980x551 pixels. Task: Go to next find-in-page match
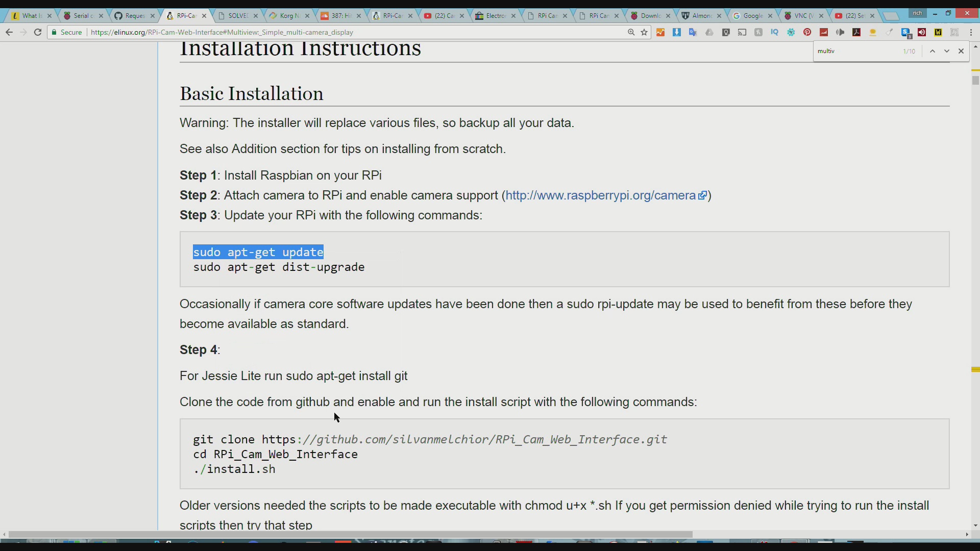point(947,51)
